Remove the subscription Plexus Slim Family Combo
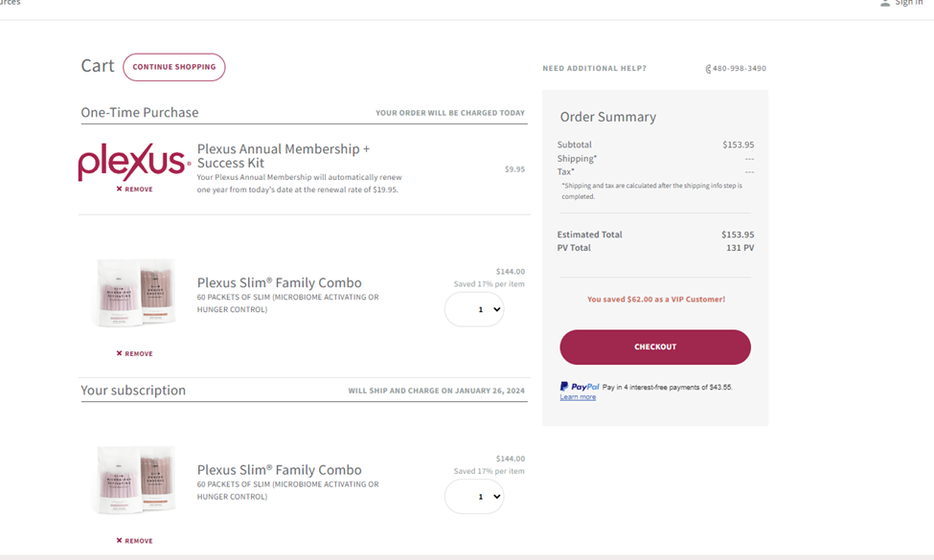 [133, 540]
